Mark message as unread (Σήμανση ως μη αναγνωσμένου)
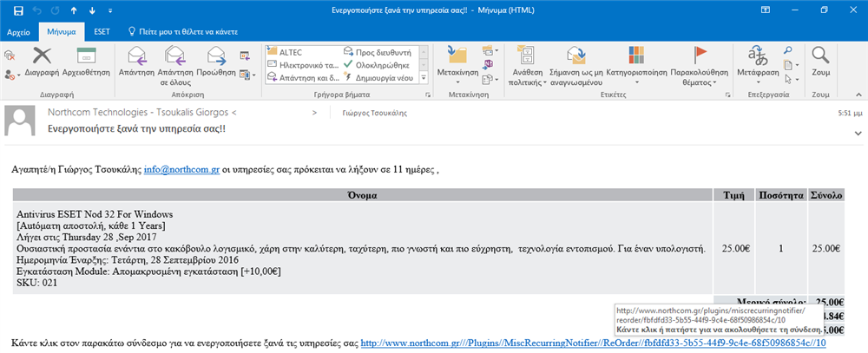 (x=575, y=67)
